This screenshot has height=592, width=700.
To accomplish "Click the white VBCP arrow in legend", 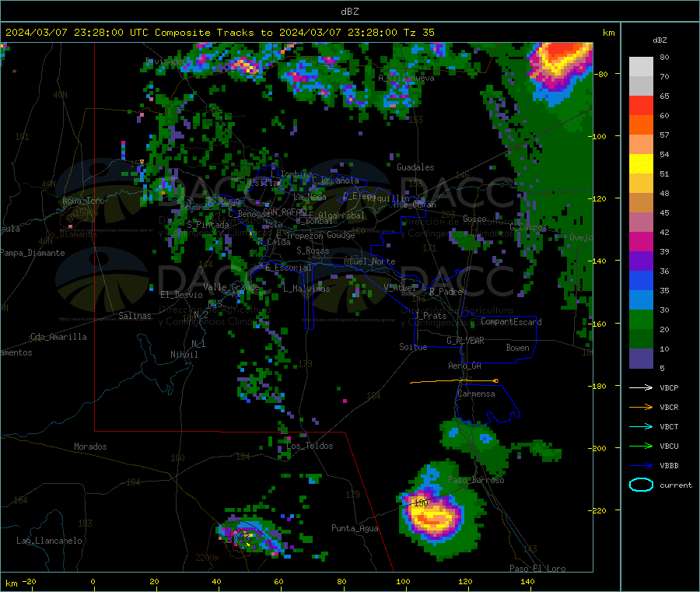I will [x=641, y=387].
